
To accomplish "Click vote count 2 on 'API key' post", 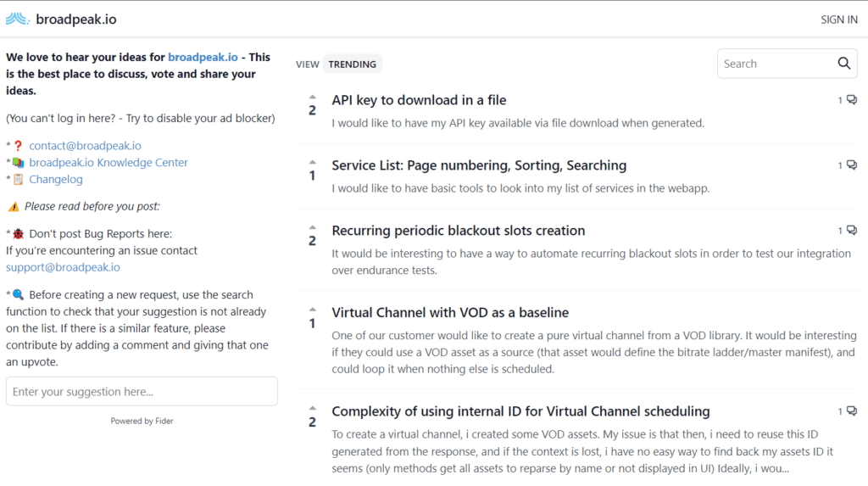I will pos(312,110).
